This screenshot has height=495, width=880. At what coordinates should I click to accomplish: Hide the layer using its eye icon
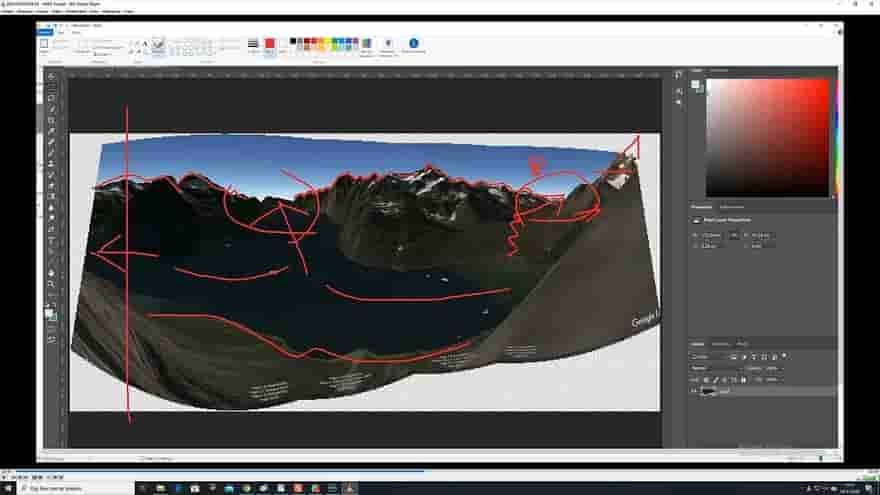point(694,391)
